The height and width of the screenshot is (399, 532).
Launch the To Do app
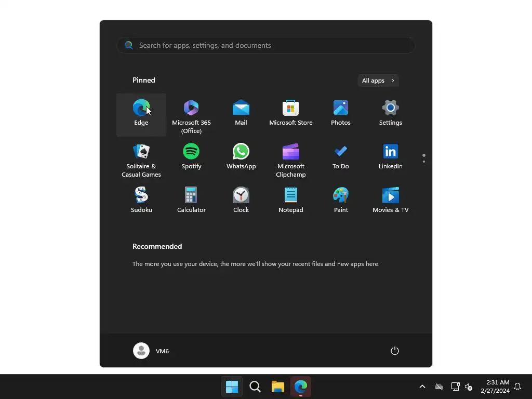tap(341, 159)
